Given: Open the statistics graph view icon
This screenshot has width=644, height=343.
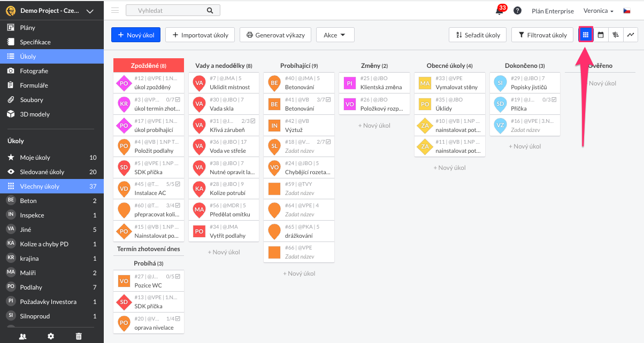Looking at the screenshot, I should (x=631, y=35).
